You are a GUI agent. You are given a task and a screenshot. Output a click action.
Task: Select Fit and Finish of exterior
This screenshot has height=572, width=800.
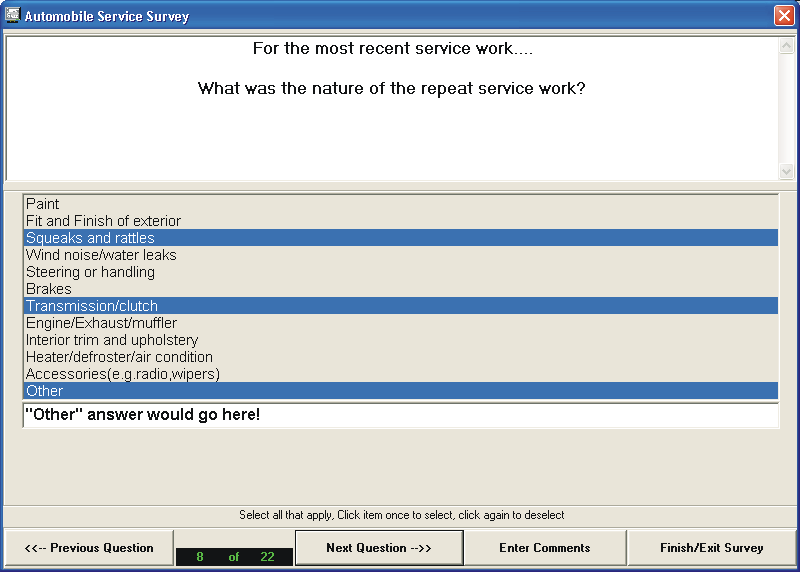point(401,221)
